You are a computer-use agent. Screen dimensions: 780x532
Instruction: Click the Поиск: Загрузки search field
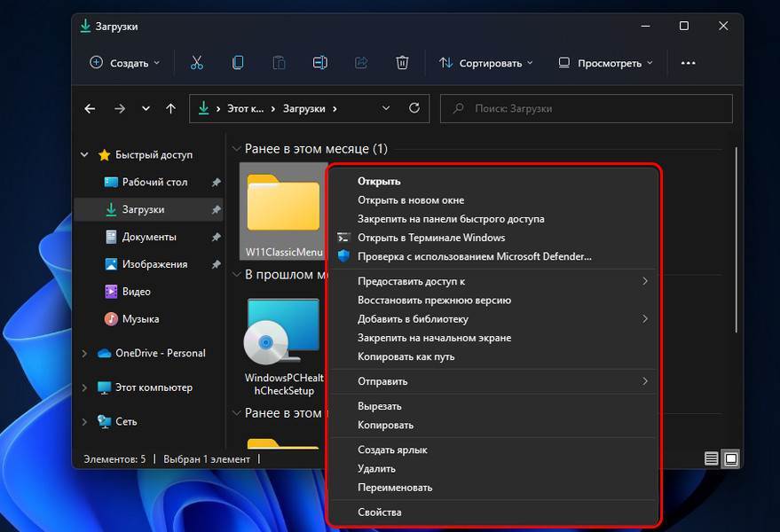pyautogui.click(x=586, y=108)
